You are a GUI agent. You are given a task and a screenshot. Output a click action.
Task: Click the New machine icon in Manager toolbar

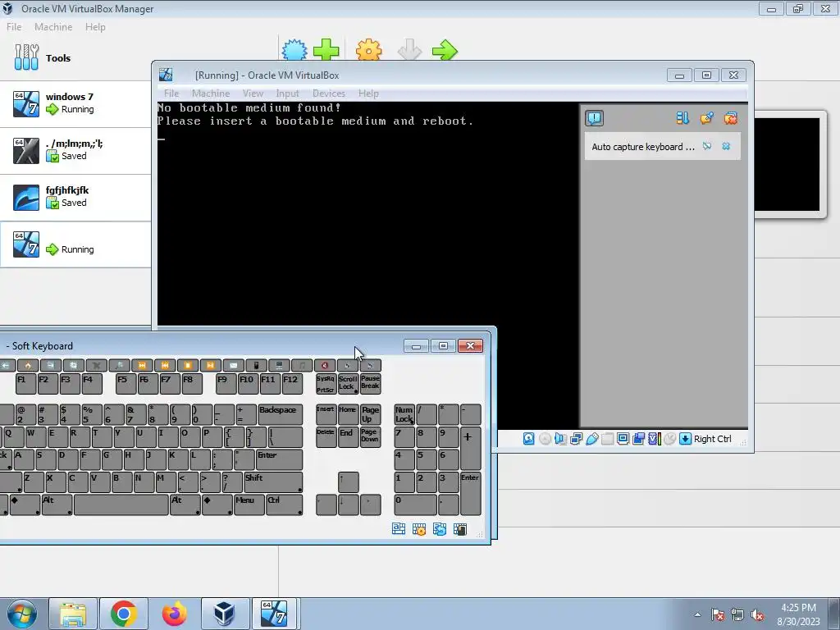294,50
